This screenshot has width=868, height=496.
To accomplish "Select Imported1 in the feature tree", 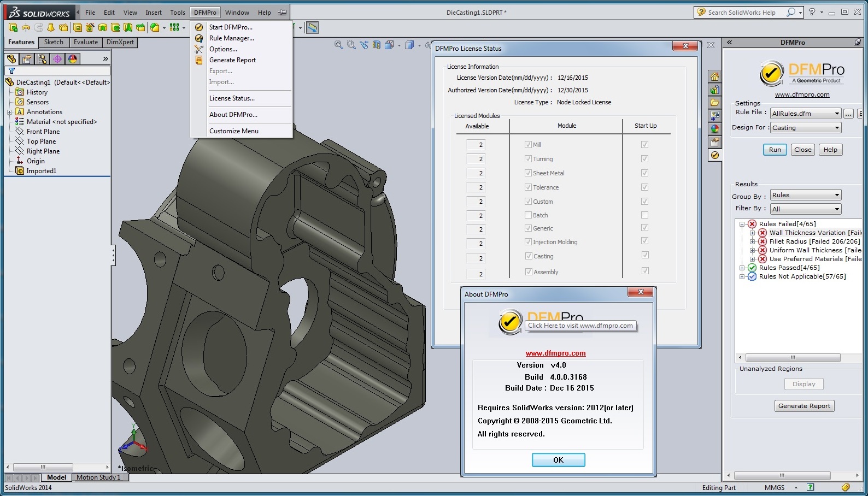I will [x=41, y=171].
